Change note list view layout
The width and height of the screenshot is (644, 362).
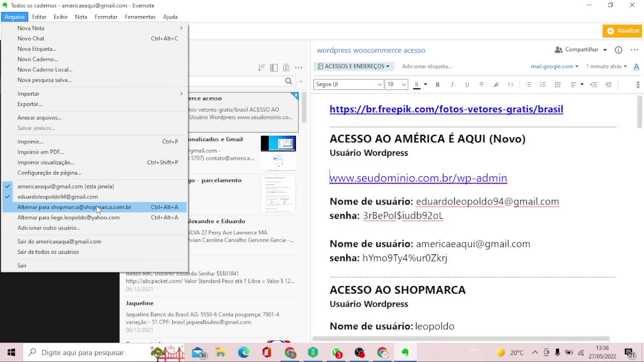[x=274, y=67]
